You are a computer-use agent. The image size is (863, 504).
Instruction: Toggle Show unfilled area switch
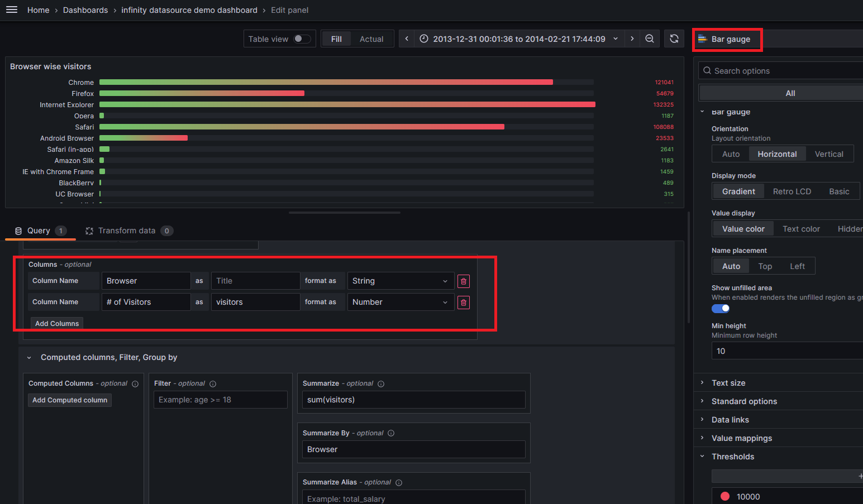[x=721, y=309]
